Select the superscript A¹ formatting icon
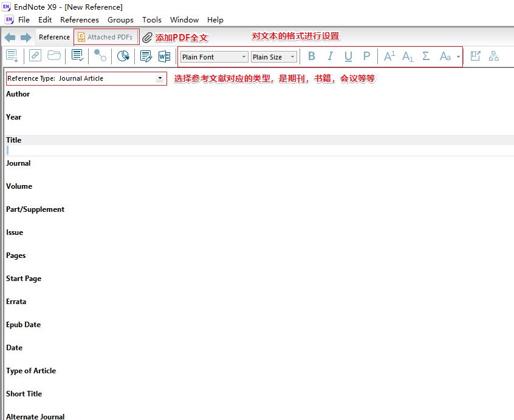This screenshot has width=514, height=420. click(x=389, y=56)
